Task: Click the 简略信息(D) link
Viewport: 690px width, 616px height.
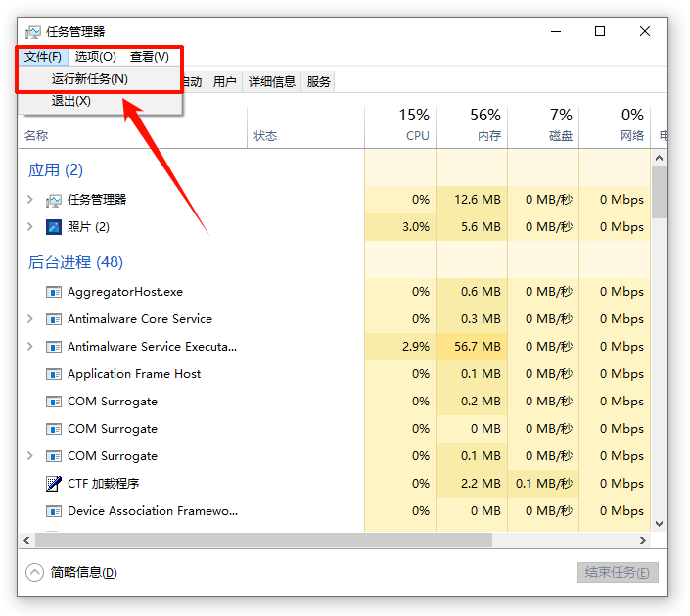Action: [83, 572]
